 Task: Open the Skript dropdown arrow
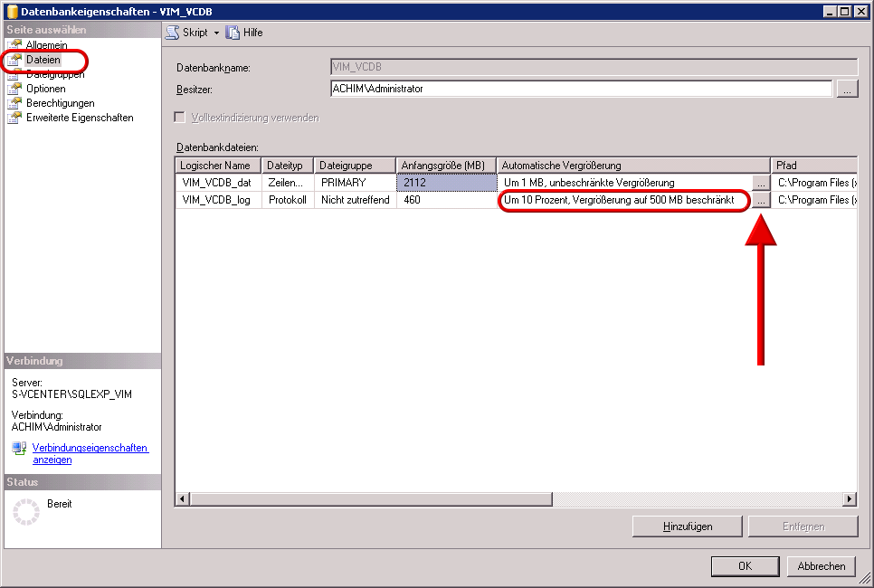point(216,33)
